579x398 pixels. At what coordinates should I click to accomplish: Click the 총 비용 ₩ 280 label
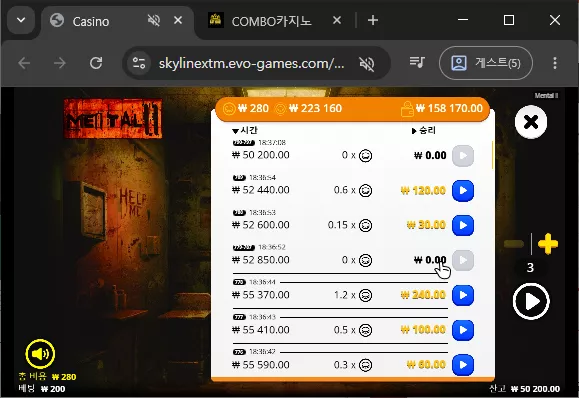pos(47,377)
